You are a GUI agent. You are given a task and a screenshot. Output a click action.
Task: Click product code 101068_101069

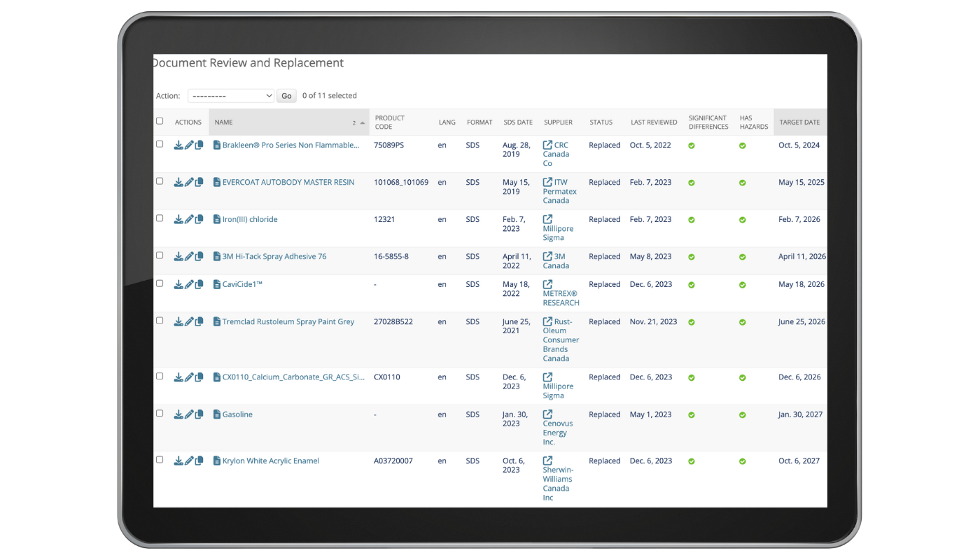401,182
